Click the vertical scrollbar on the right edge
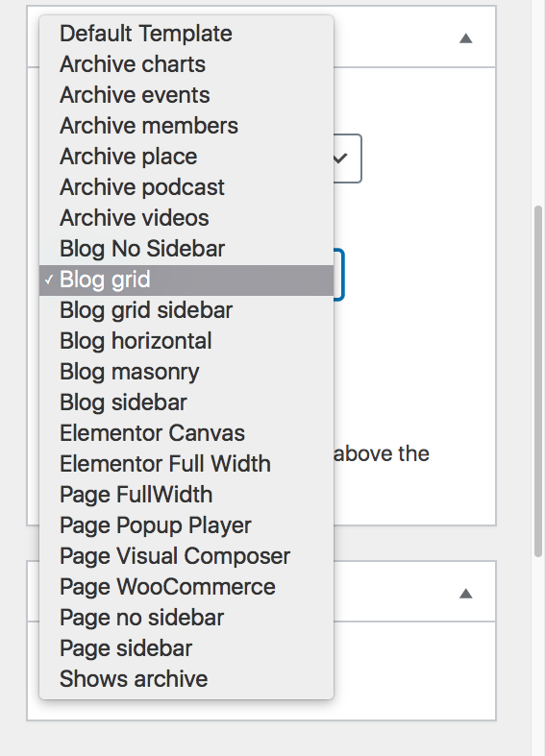The width and height of the screenshot is (545, 756). (x=538, y=381)
